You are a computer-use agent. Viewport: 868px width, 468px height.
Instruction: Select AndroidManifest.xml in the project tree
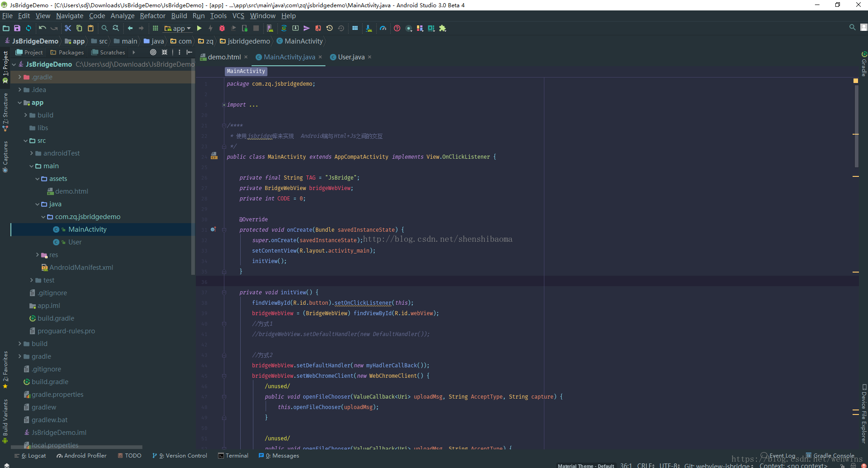pyautogui.click(x=81, y=268)
